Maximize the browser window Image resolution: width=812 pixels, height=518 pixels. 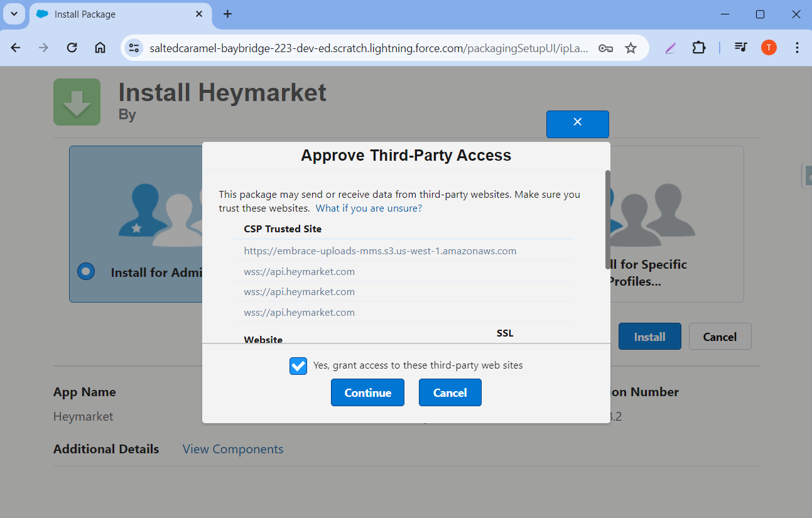pyautogui.click(x=760, y=14)
